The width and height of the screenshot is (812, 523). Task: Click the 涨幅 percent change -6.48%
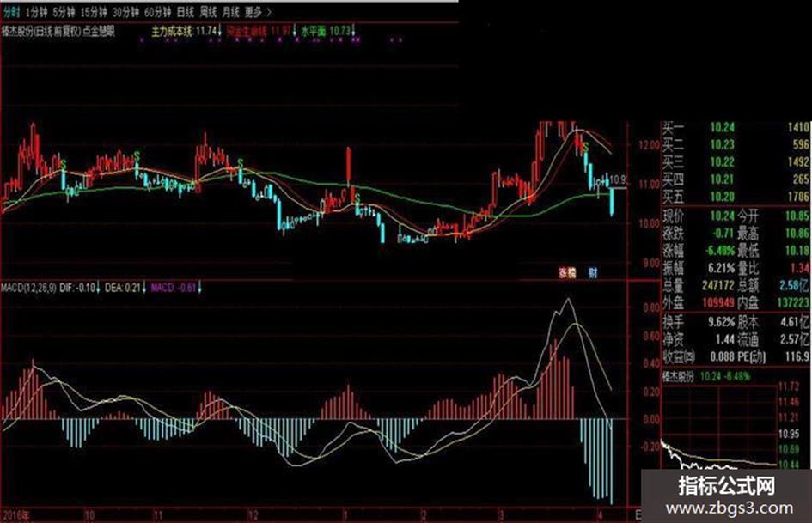tap(720, 251)
